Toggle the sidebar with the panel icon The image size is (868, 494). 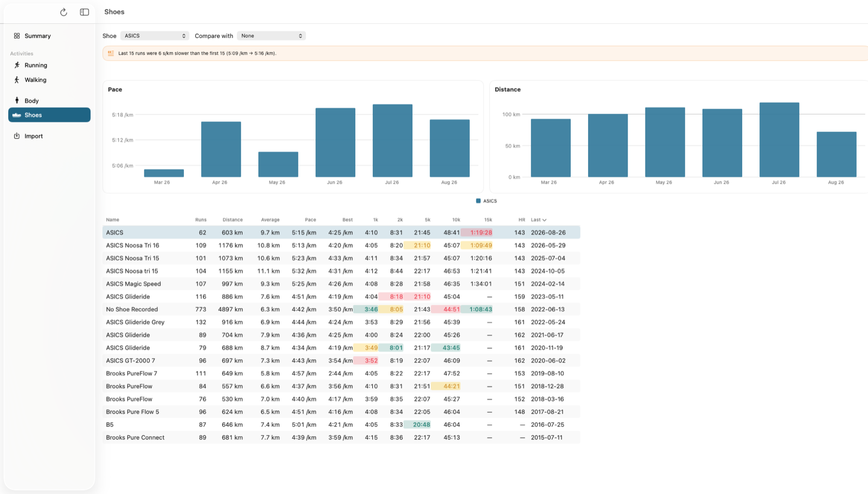click(x=85, y=12)
